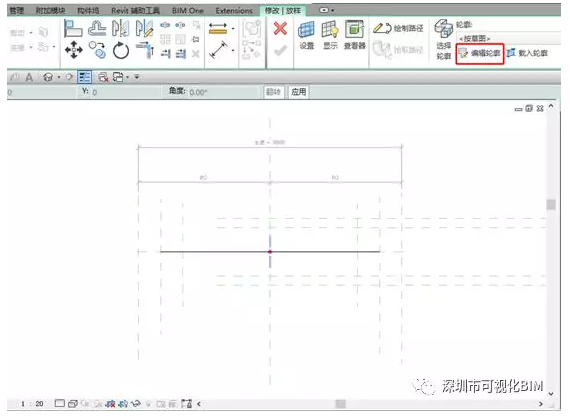Click the Text tool in quick access
Screen dimensions: 570x417
coord(29,77)
